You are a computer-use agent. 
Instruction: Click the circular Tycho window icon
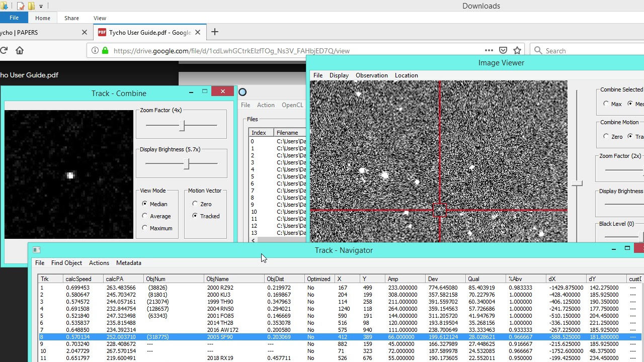coord(243,92)
